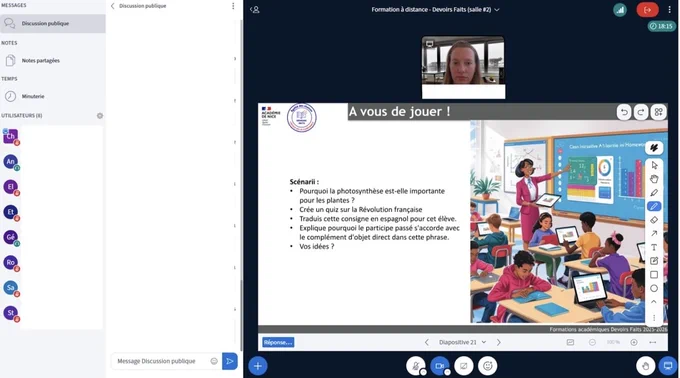Select the arrow drawing tool
This screenshot has width=680, height=378.
tap(654, 234)
